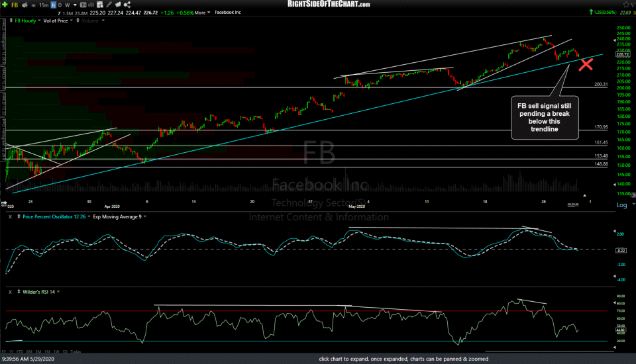This screenshot has width=636, height=364.
Task: Select the hourly 'h' timeframe button
Action: 53,5
